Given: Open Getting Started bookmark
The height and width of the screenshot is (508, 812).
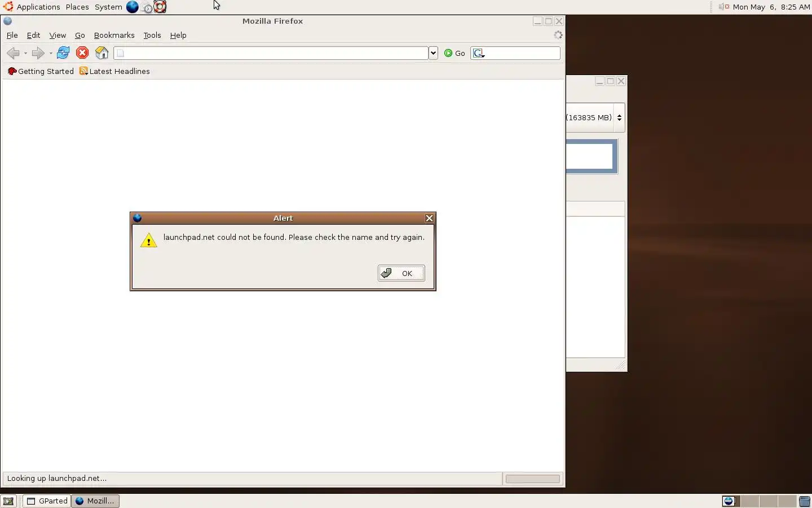Looking at the screenshot, I should point(41,71).
